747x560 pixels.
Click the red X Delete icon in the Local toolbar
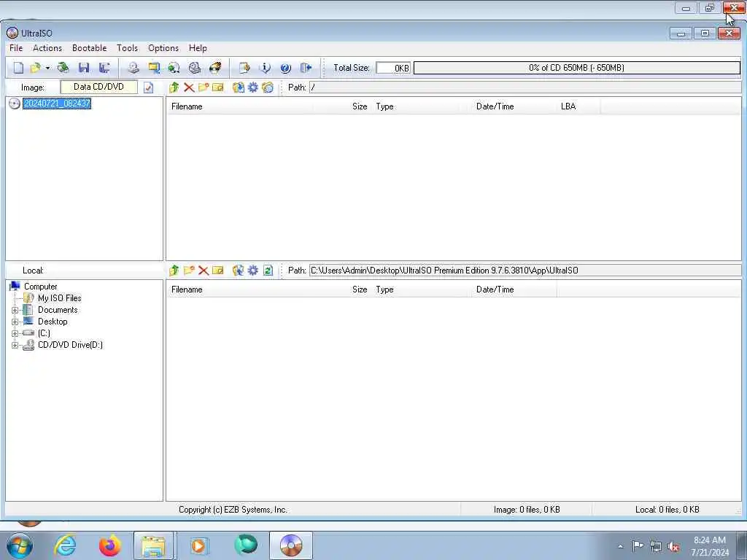pos(204,271)
